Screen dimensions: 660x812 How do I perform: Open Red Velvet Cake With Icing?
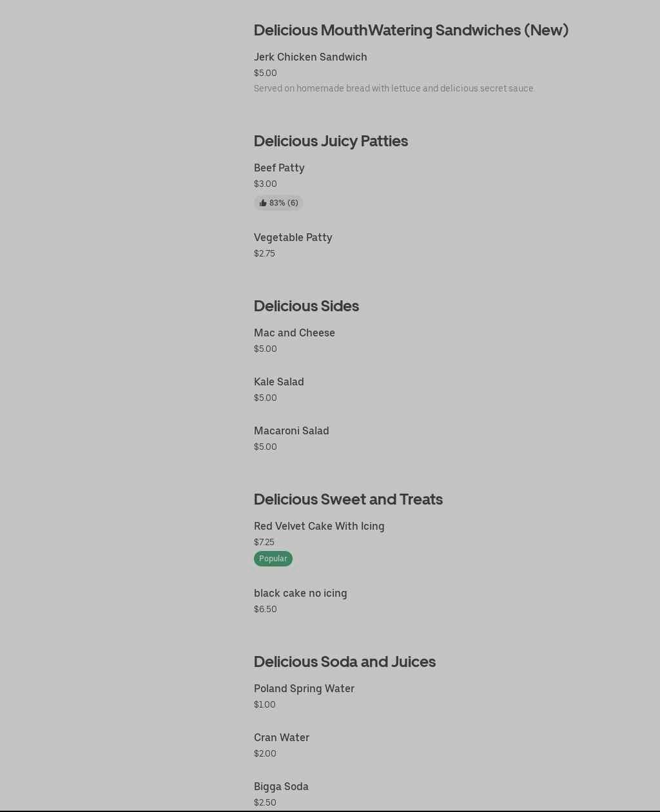pos(319,527)
